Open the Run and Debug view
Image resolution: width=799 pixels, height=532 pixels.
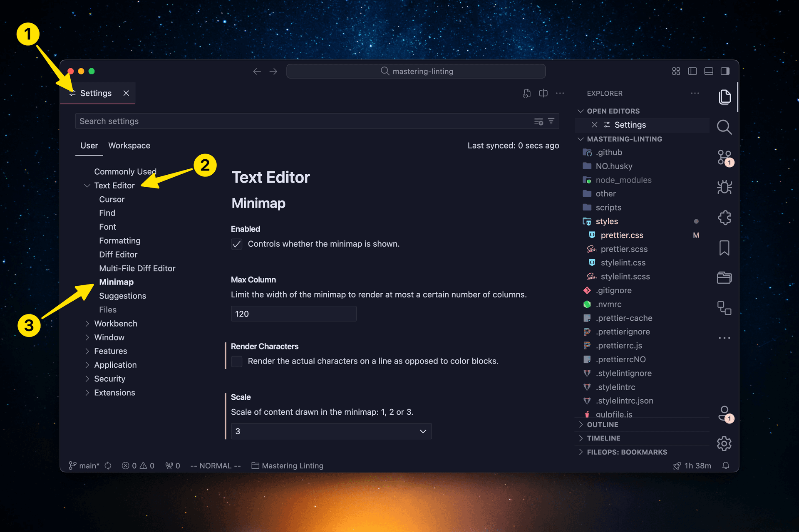(x=724, y=187)
